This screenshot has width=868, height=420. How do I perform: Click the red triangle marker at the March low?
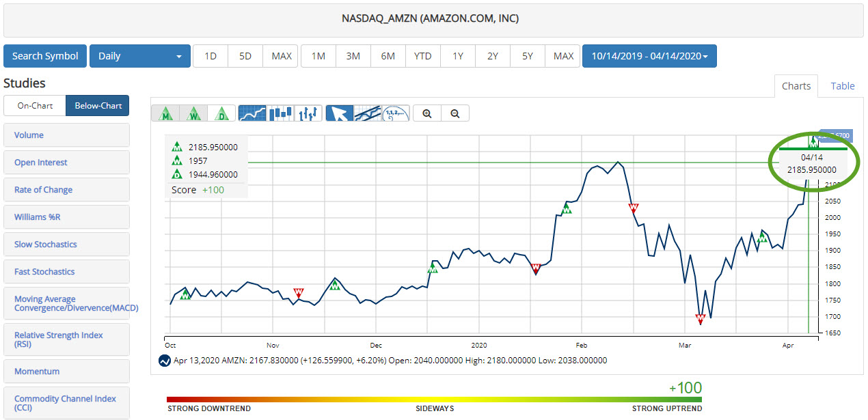click(701, 318)
